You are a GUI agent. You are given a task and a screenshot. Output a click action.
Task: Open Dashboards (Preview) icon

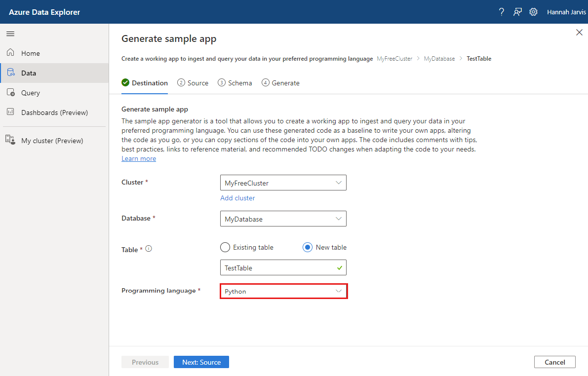(10, 112)
